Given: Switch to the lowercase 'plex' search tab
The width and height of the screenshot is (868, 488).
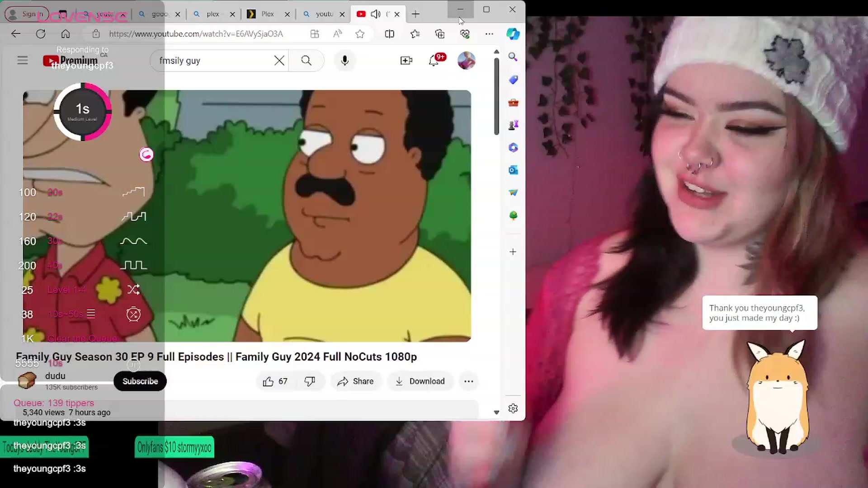Looking at the screenshot, I should tap(212, 14).
